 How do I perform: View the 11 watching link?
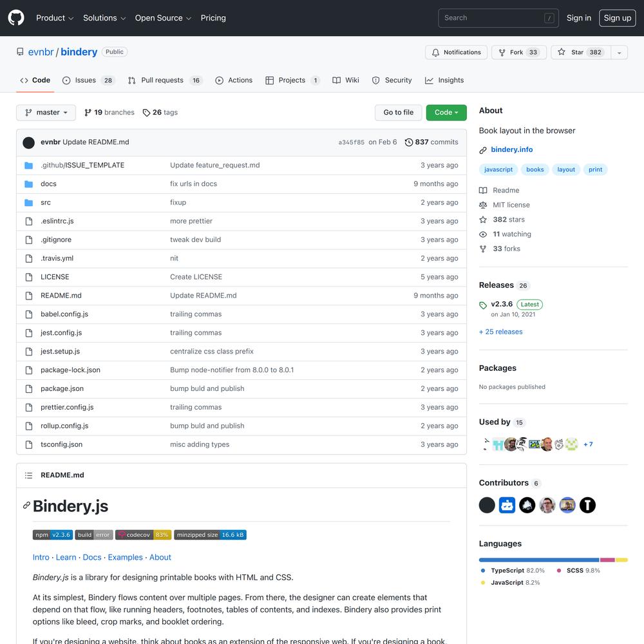pos(505,234)
